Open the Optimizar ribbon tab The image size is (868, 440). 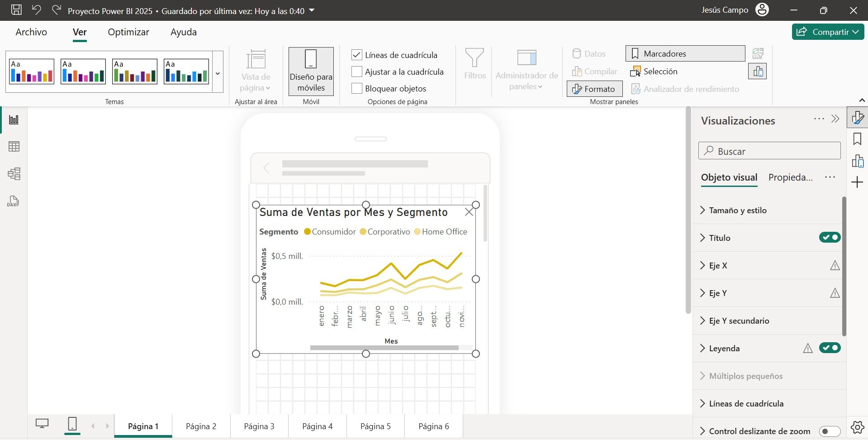click(x=128, y=32)
